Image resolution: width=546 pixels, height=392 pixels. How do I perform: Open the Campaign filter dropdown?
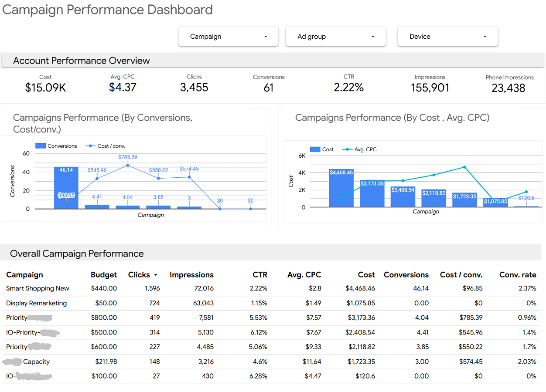[x=228, y=37]
